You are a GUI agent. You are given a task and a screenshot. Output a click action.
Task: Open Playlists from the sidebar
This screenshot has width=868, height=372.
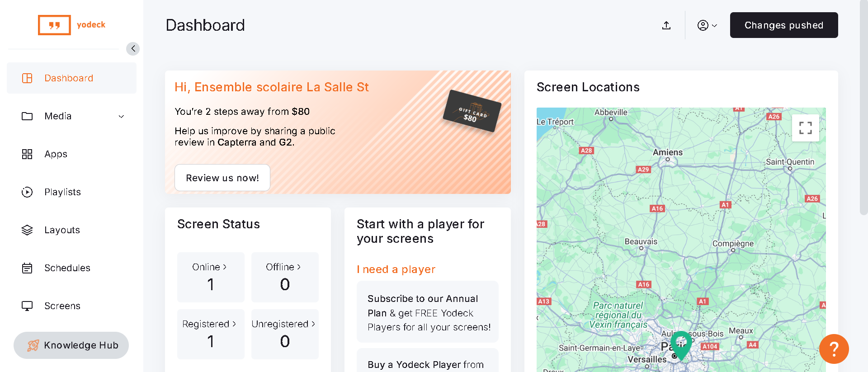click(x=62, y=192)
